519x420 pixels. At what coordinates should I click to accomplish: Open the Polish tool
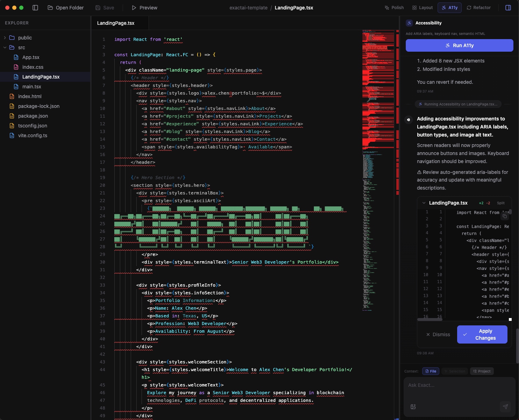click(394, 8)
